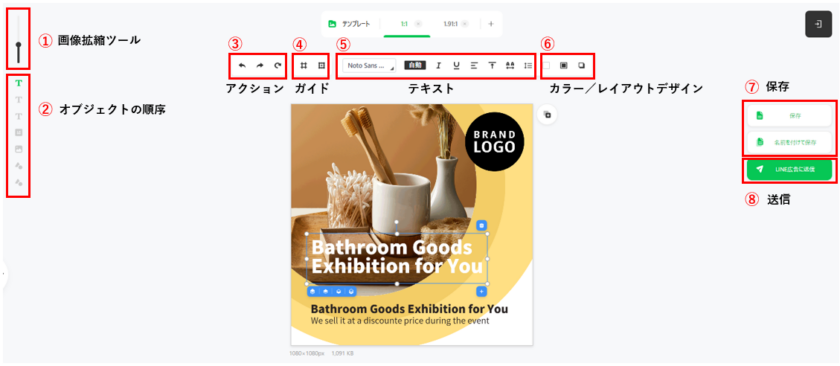Click the 自動 auto font size button

tap(415, 65)
